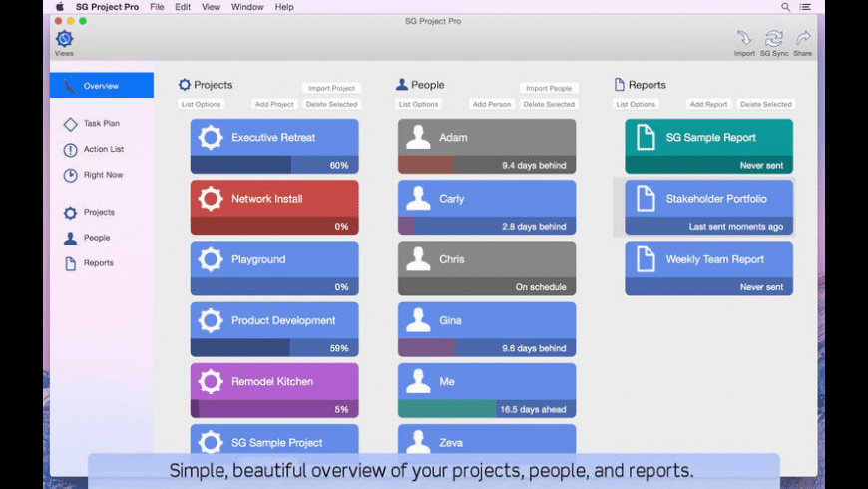Click Zeva's person icon
The image size is (868, 489).
coord(418,442)
